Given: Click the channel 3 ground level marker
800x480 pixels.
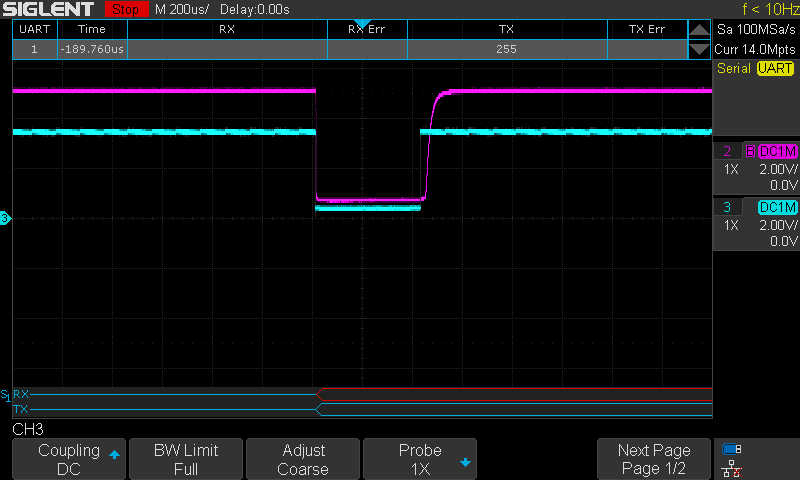Looking at the screenshot, I should [5, 218].
